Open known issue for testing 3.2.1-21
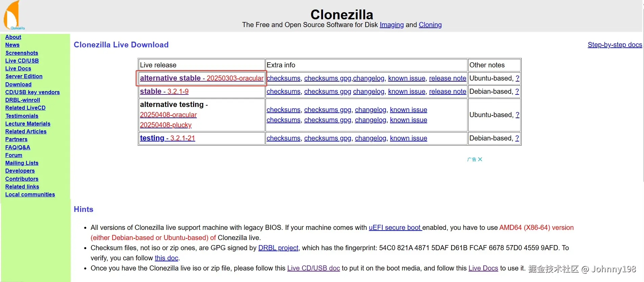Image resolution: width=644 pixels, height=282 pixels. tap(409, 138)
